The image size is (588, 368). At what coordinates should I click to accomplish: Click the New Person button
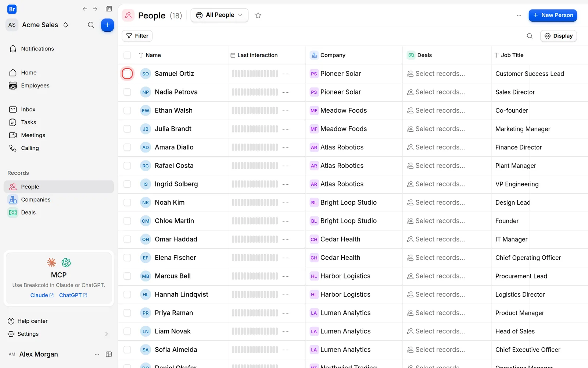pos(553,15)
